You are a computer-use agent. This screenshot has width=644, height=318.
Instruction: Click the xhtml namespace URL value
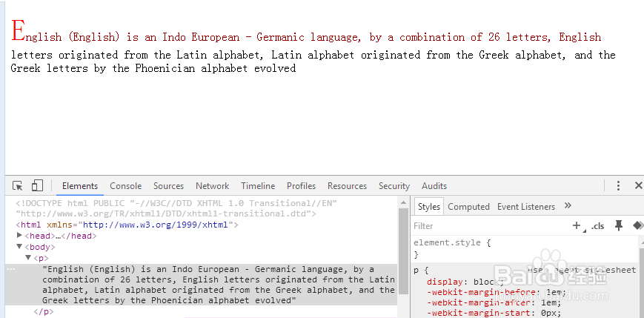tap(156, 225)
